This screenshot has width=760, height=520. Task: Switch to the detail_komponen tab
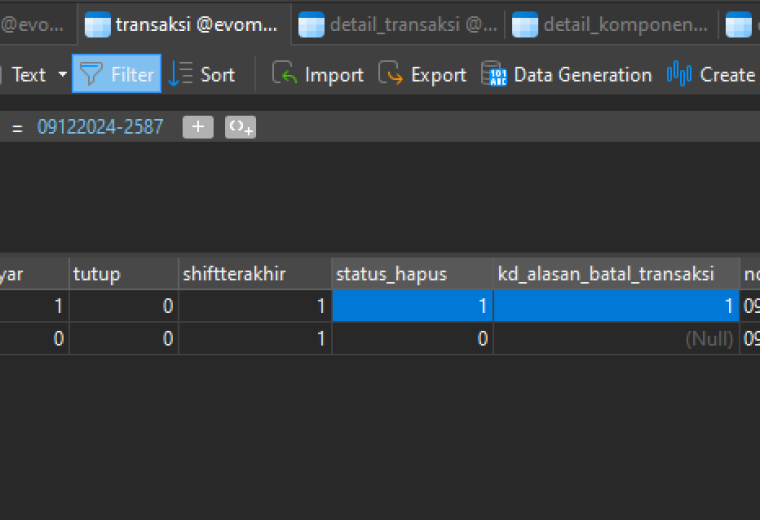[x=611, y=24]
